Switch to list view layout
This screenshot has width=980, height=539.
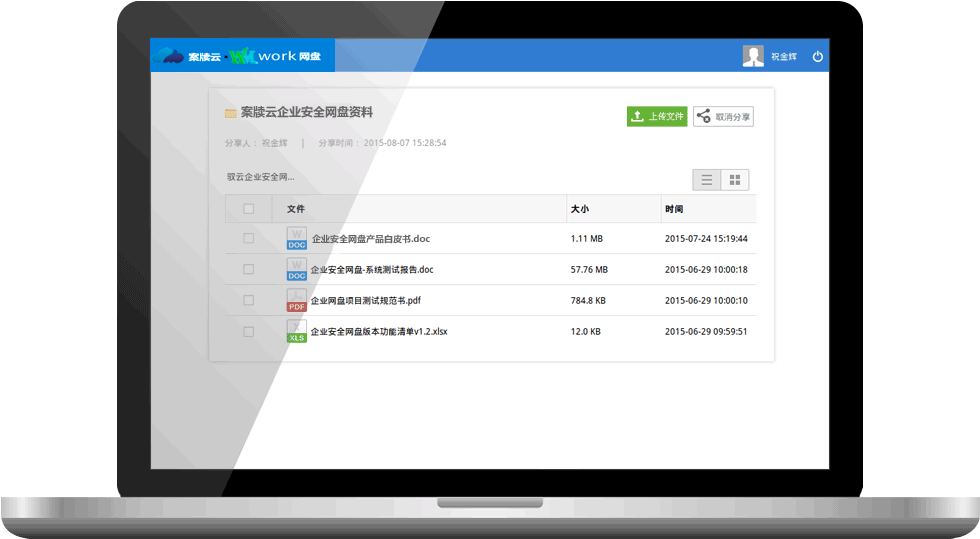click(x=707, y=180)
